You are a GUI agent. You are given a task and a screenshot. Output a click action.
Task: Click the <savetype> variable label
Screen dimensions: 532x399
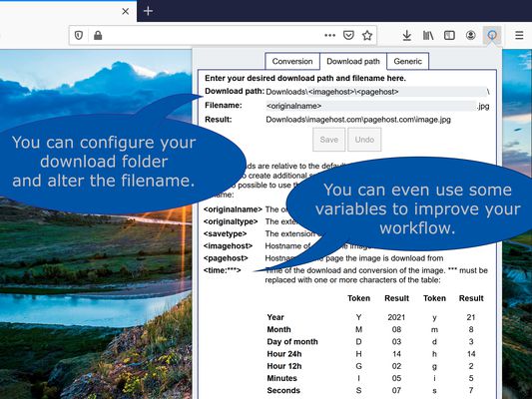point(225,233)
